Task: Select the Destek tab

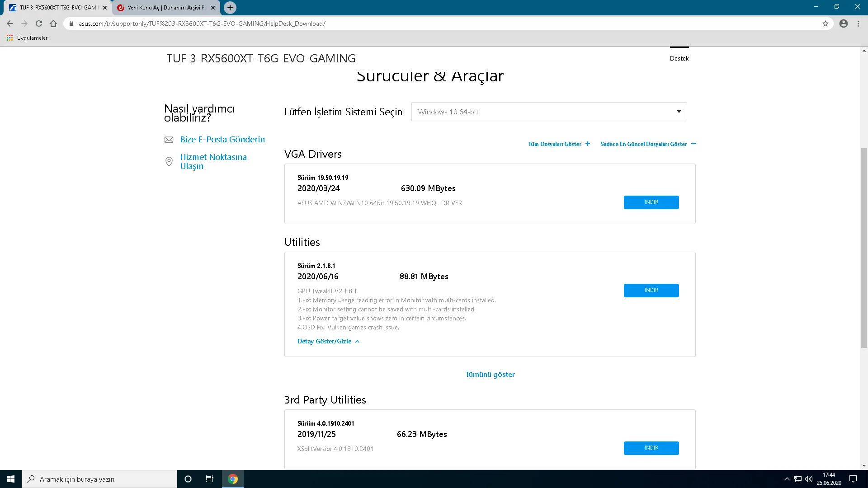Action: click(679, 58)
